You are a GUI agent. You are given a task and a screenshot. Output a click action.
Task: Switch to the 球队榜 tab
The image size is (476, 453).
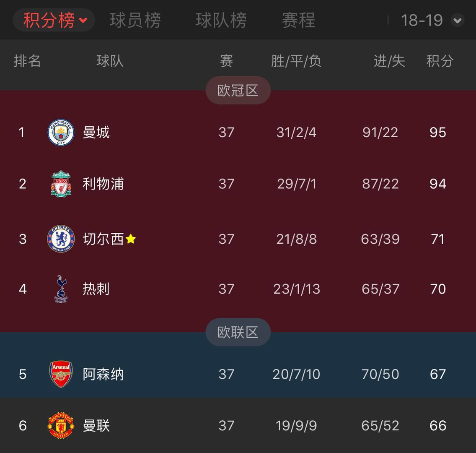click(x=221, y=20)
